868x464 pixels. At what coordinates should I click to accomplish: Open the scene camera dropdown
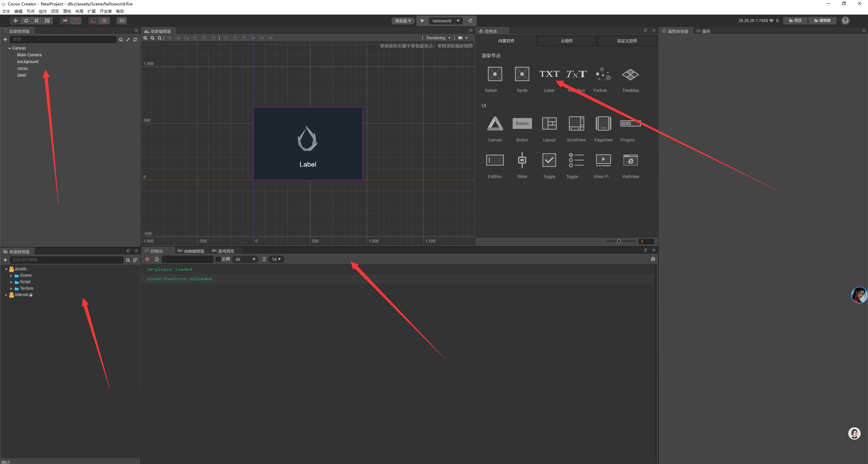coord(463,38)
